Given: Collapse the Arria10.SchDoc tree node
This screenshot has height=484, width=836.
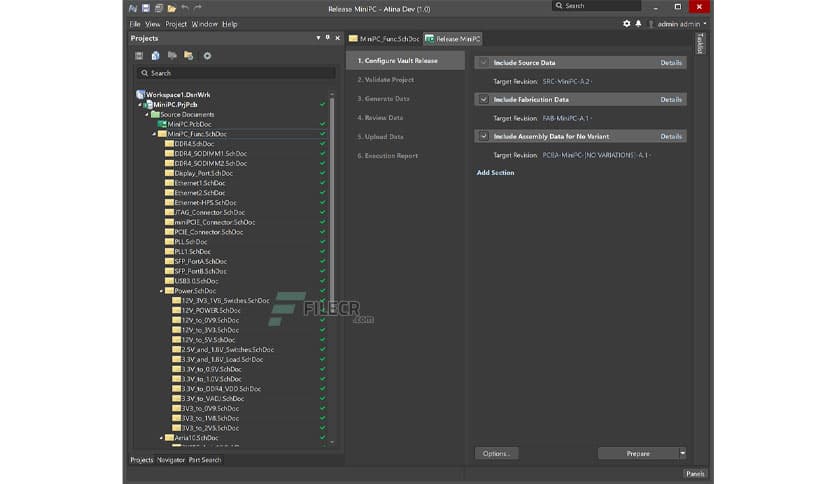Looking at the screenshot, I should click(x=162, y=438).
